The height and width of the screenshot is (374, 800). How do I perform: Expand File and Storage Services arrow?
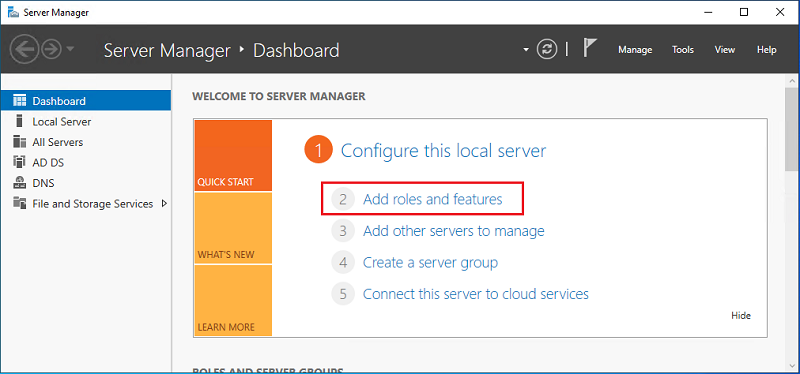click(x=164, y=204)
